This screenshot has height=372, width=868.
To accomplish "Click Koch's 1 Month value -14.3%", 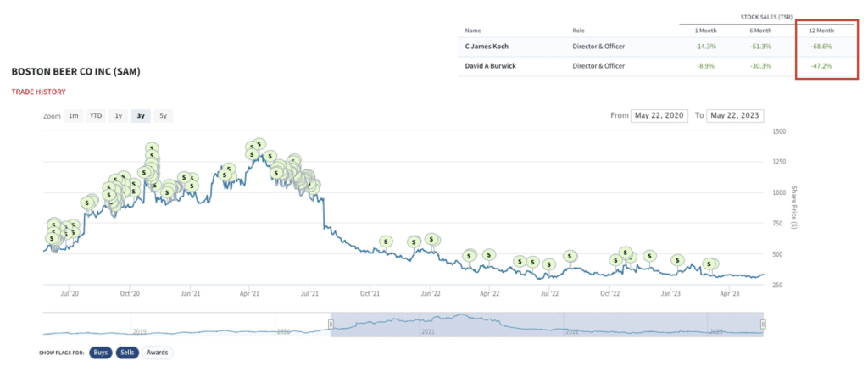I will (706, 47).
